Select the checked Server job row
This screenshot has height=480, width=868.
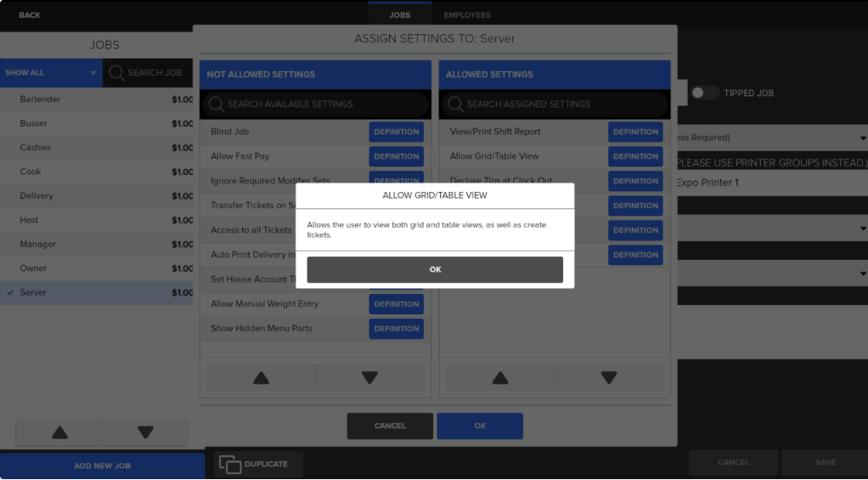tap(96, 292)
